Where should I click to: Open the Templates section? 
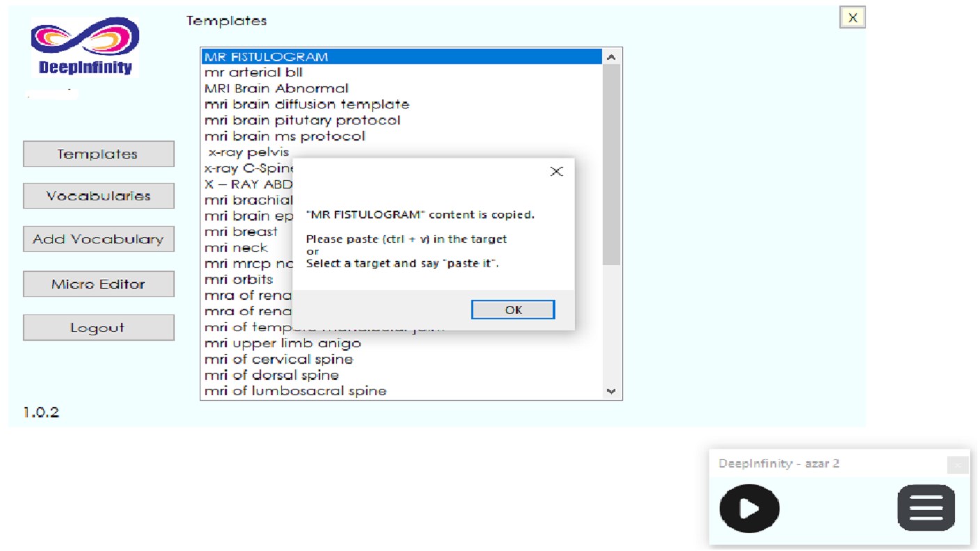pos(98,154)
